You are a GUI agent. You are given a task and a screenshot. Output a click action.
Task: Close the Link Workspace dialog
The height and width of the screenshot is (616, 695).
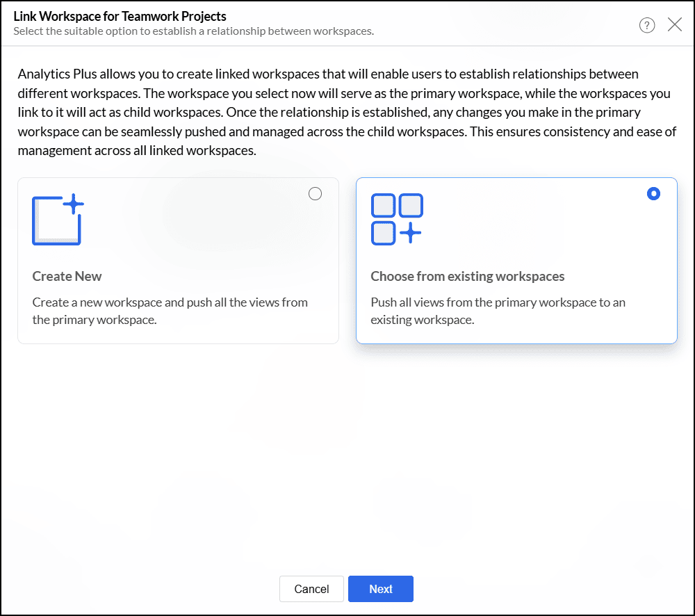coord(674,25)
